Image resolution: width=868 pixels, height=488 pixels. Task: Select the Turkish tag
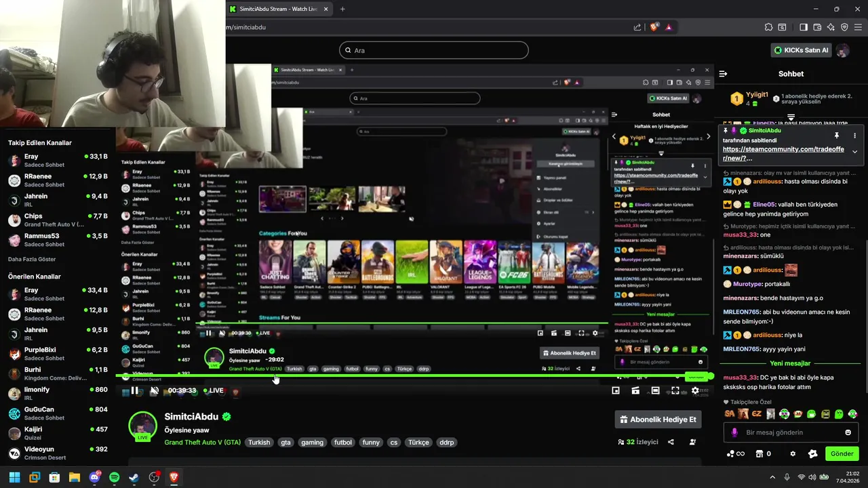[259, 442]
